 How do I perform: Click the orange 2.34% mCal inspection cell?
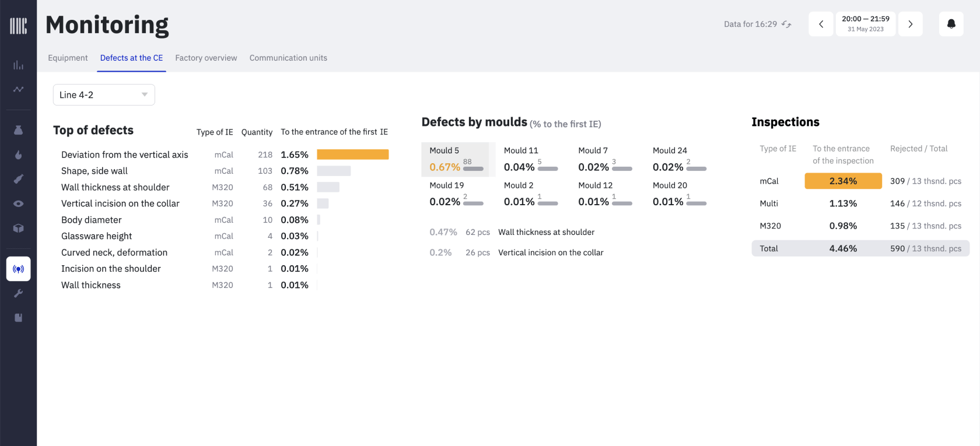(x=843, y=181)
